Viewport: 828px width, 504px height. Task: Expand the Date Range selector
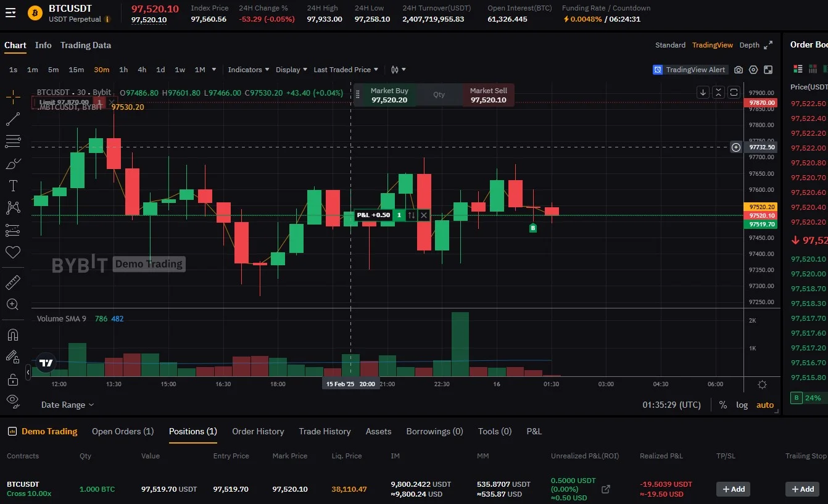pyautogui.click(x=67, y=405)
